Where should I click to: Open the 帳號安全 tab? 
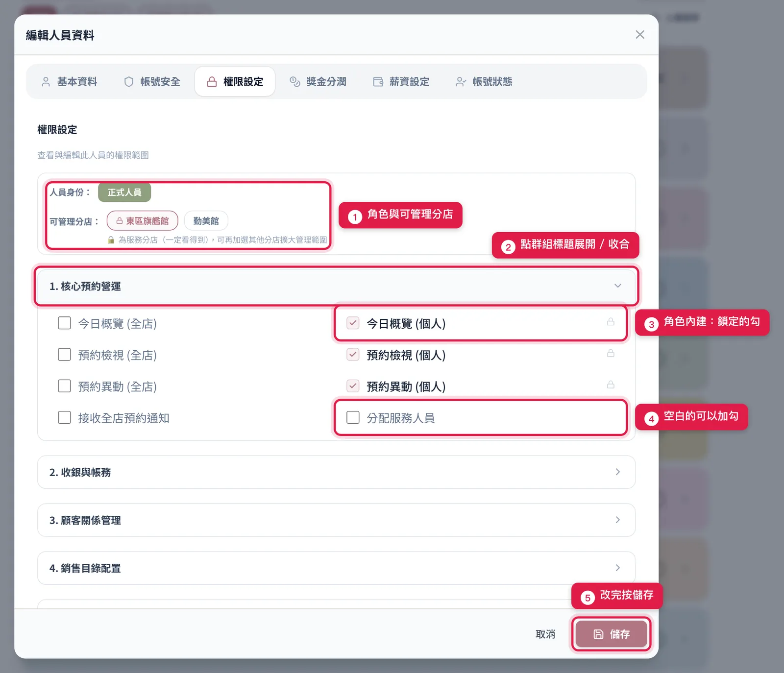click(152, 82)
